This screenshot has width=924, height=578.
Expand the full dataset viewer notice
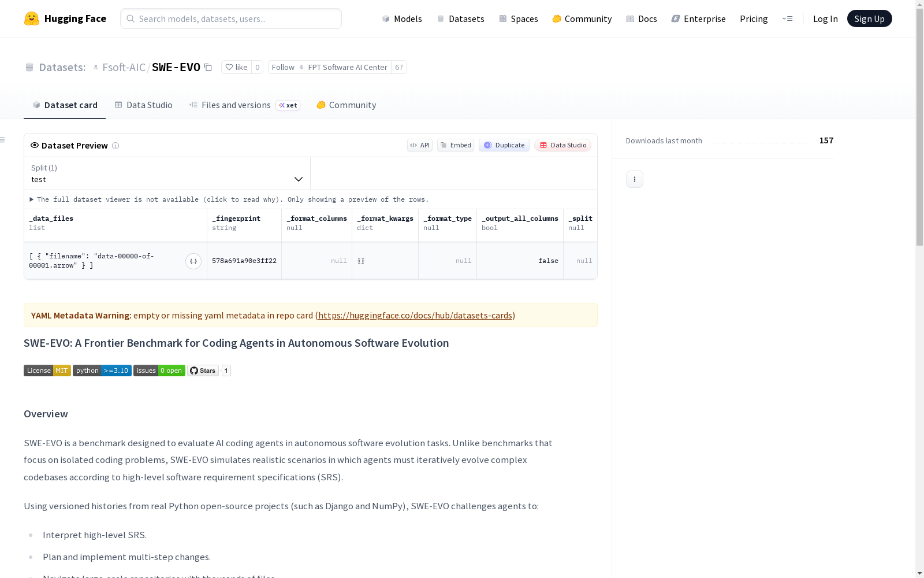tap(229, 199)
